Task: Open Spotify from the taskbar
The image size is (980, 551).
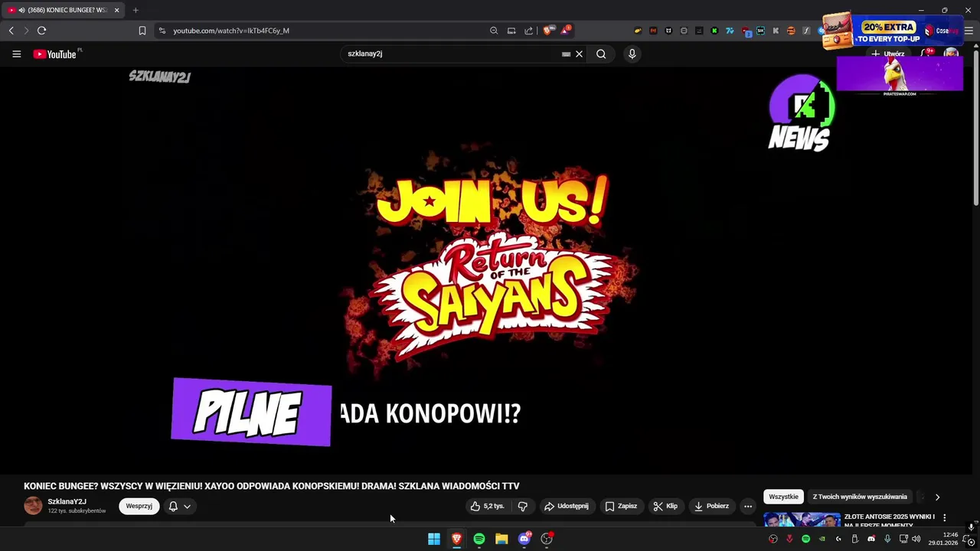Action: coord(479,539)
